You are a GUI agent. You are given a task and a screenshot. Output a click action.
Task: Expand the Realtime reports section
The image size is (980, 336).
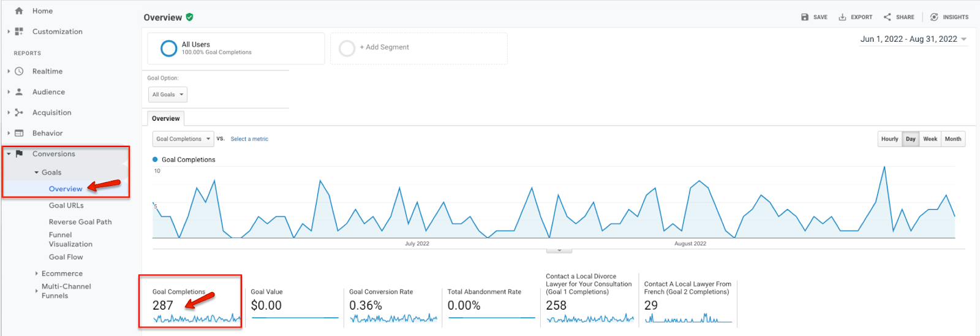[x=9, y=71]
